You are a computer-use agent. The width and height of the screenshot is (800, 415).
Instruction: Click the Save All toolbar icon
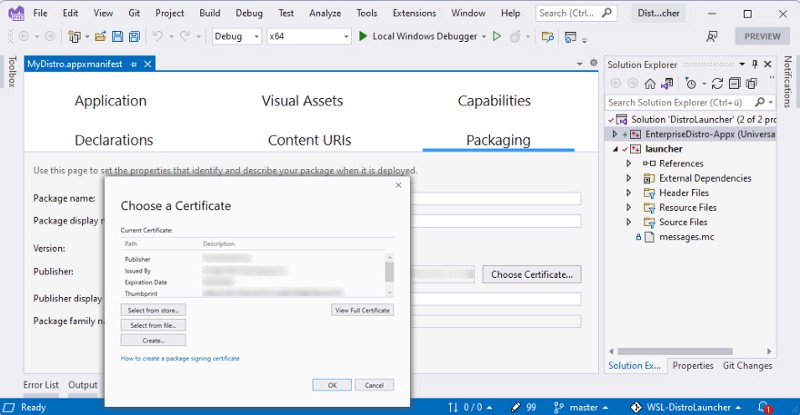134,36
